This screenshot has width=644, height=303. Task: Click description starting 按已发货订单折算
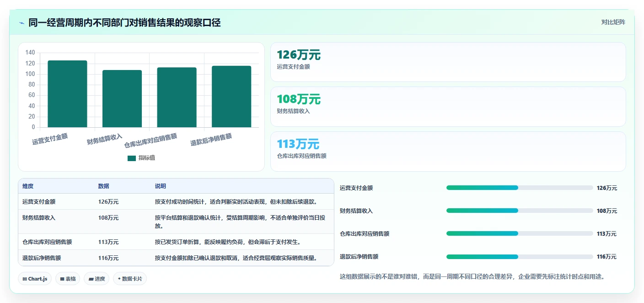(x=228, y=242)
